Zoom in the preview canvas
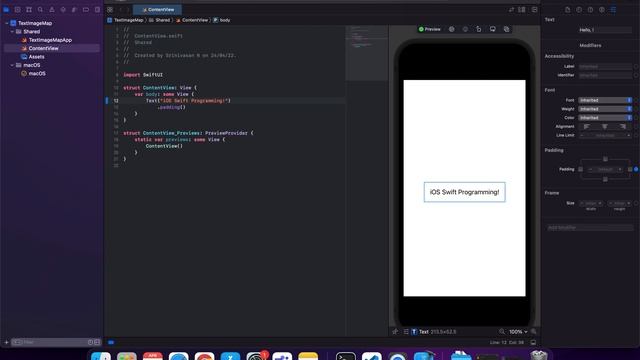This screenshot has width=640, height=360. click(533, 331)
